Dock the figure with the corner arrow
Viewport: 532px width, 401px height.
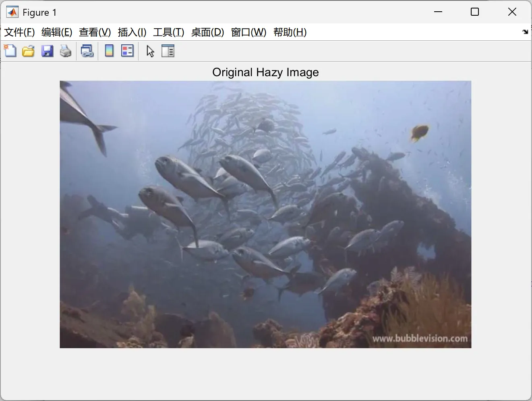[525, 32]
